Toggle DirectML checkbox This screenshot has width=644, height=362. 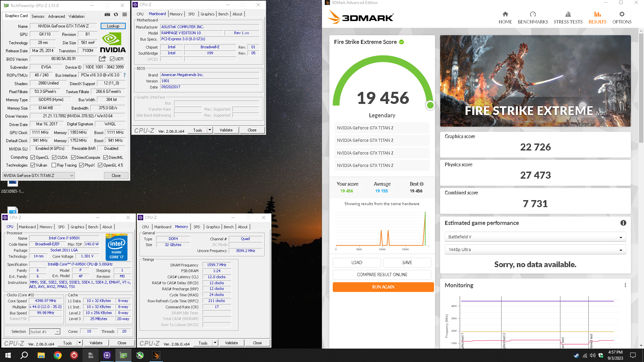point(105,158)
